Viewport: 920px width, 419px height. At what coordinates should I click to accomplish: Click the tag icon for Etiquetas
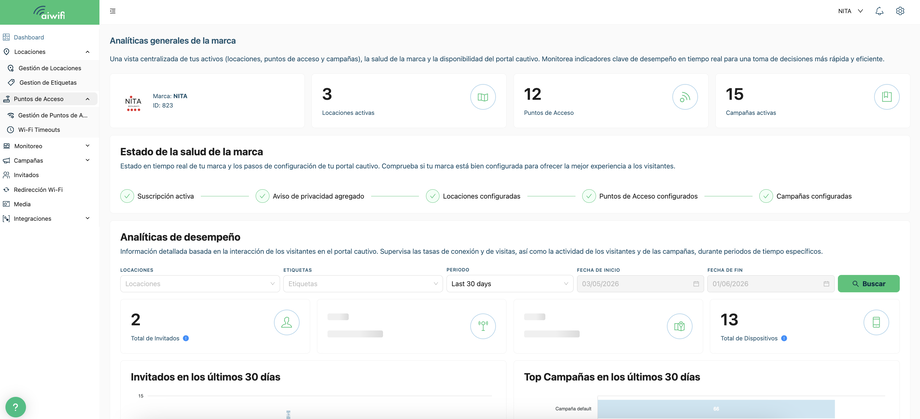click(11, 83)
